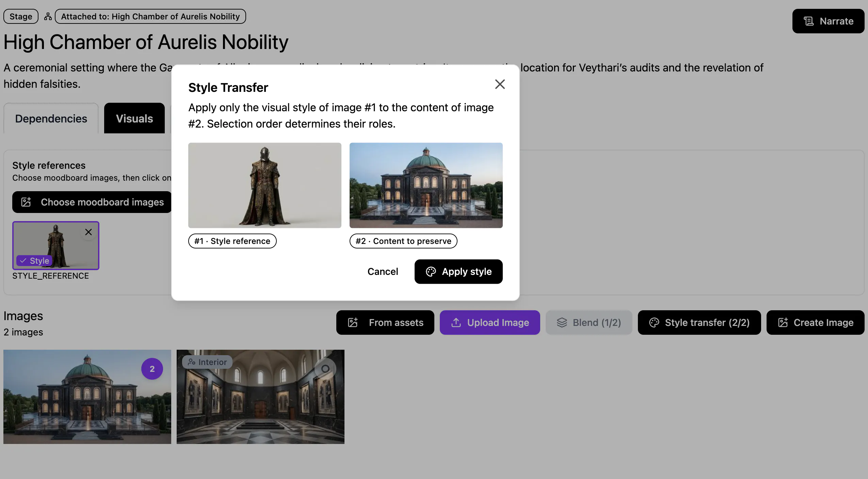Click the '#2 · Content to preserve' label
This screenshot has width=868, height=479.
[403, 241]
